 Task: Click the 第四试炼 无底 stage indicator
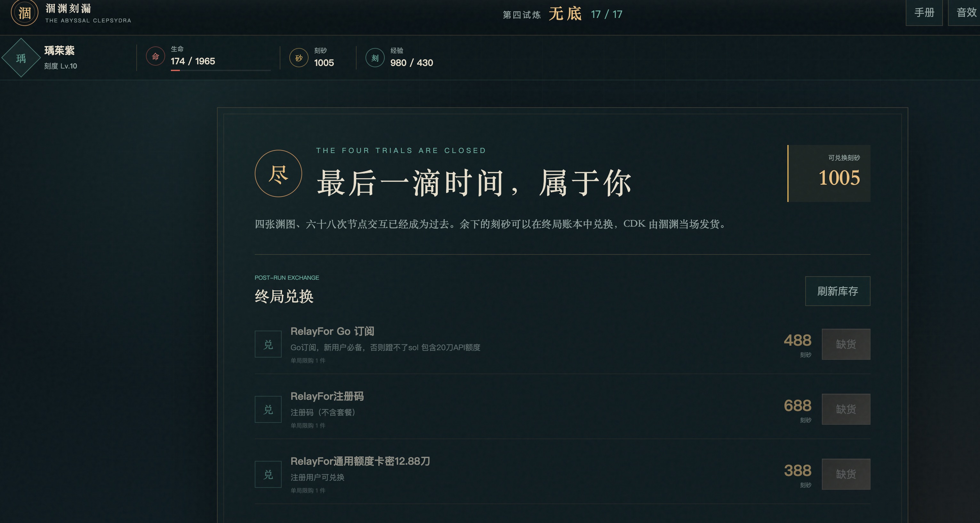(x=562, y=14)
